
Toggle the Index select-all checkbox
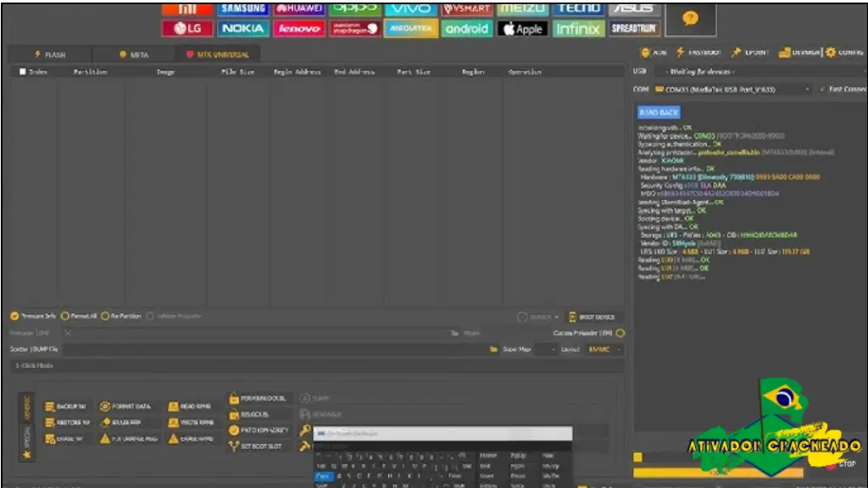pos(23,71)
